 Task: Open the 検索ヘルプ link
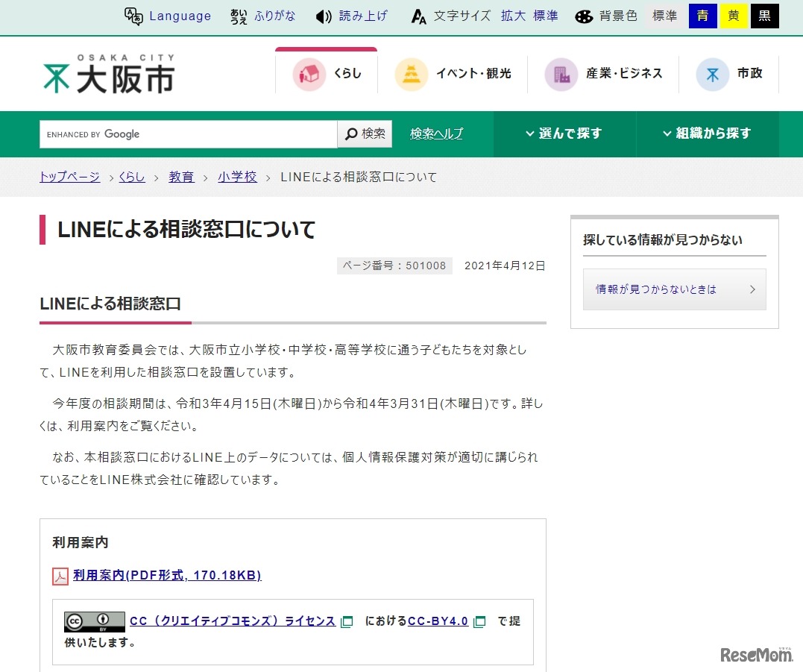435,134
